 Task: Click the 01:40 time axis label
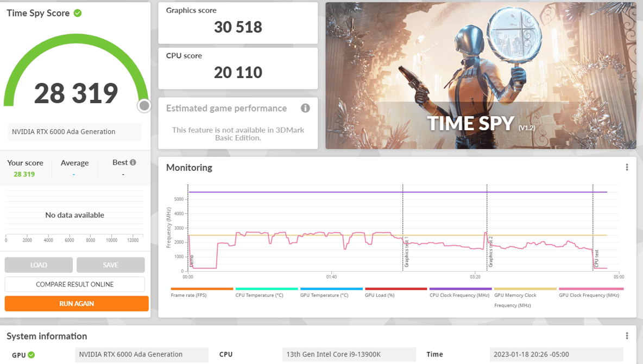[331, 277]
